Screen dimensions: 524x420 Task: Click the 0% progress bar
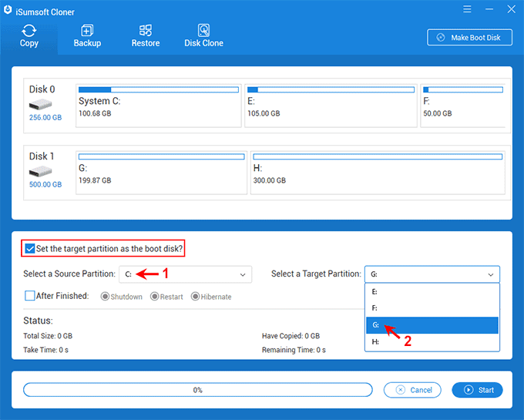pyautogui.click(x=197, y=390)
